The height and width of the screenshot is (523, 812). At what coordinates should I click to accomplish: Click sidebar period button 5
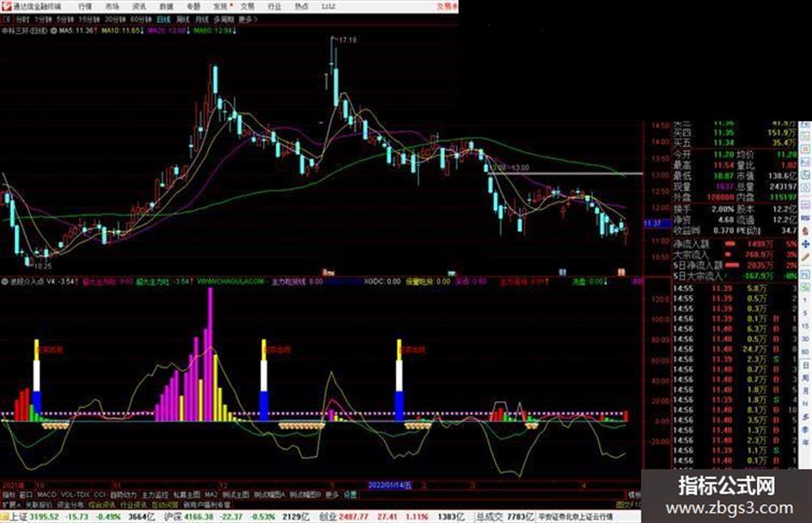805,313
